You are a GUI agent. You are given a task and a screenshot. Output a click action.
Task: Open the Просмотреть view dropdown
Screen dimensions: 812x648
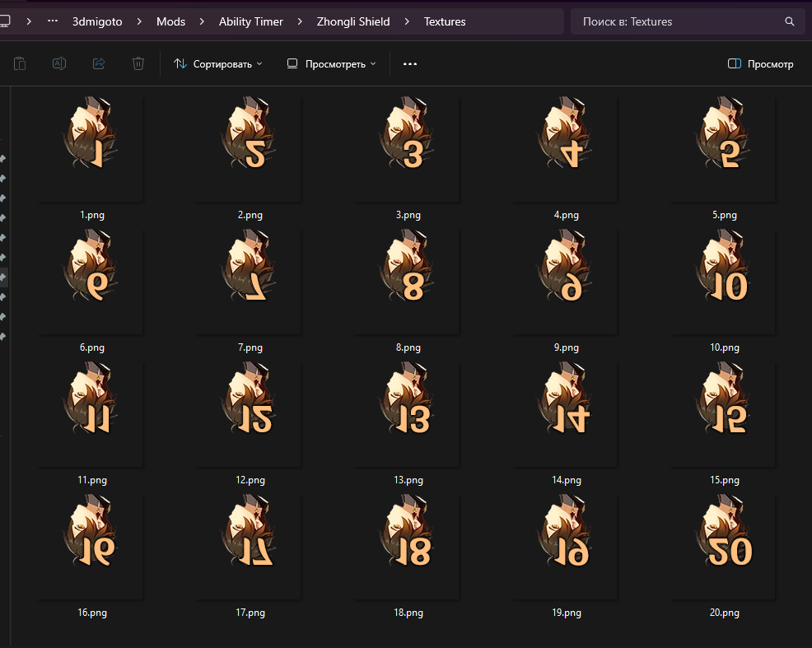click(x=332, y=63)
